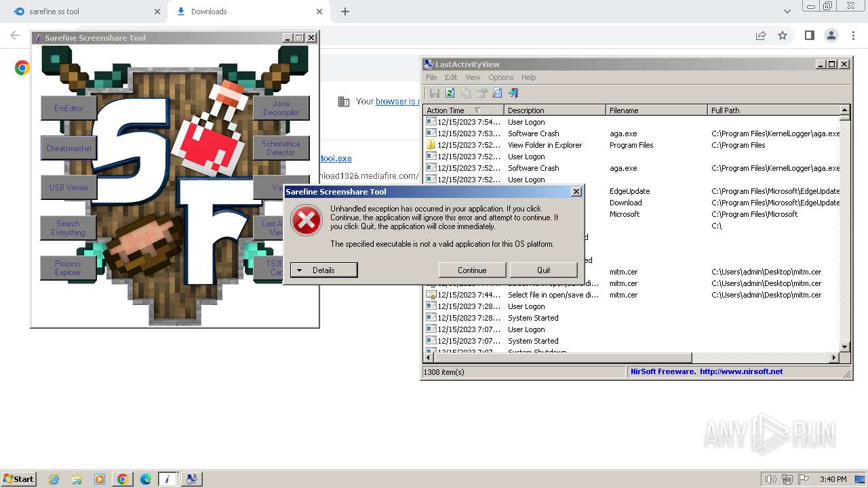Open Search Everything in Sarefine tool

click(68, 228)
